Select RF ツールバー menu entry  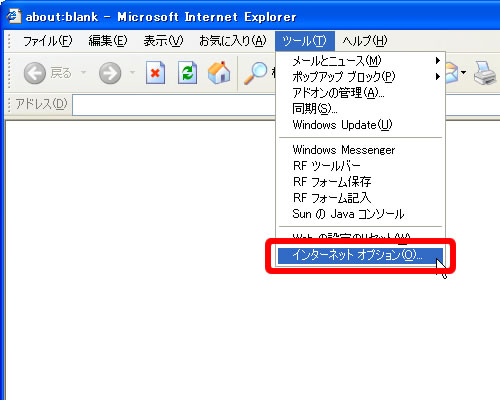tap(361, 166)
